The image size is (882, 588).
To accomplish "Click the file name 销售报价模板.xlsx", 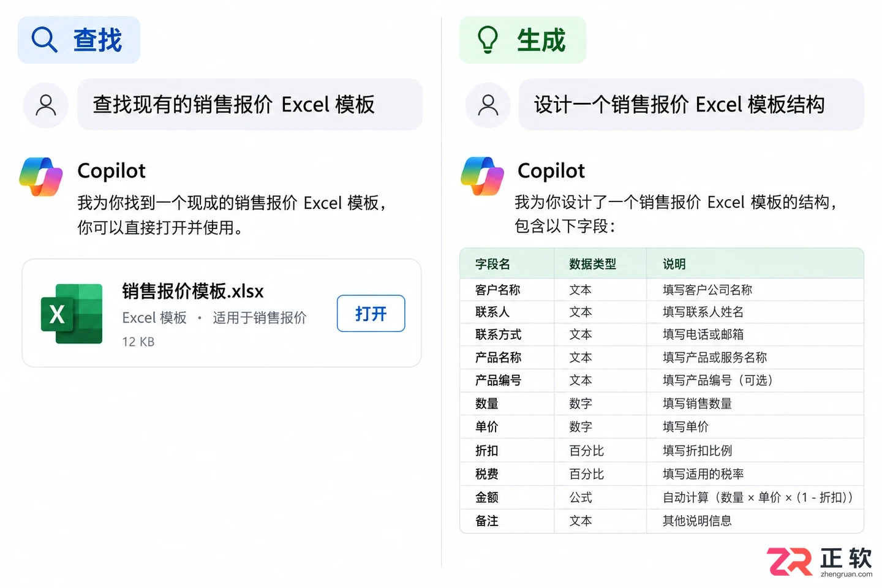I will [x=193, y=292].
